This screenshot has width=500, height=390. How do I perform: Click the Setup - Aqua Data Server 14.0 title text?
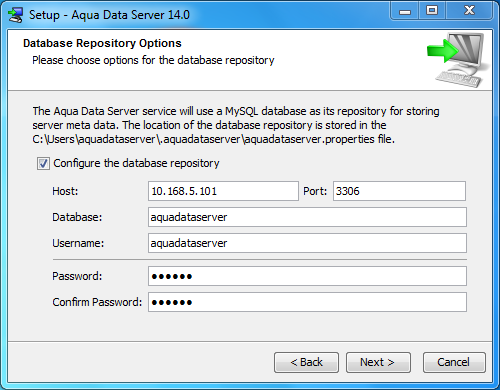pyautogui.click(x=109, y=15)
